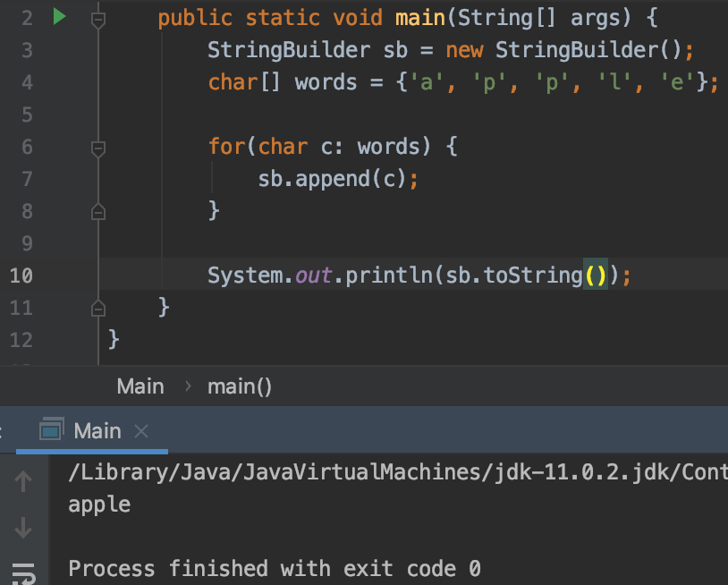The width and height of the screenshot is (728, 585).
Task: Click the 'for' keyword on line 6
Action: (x=226, y=147)
